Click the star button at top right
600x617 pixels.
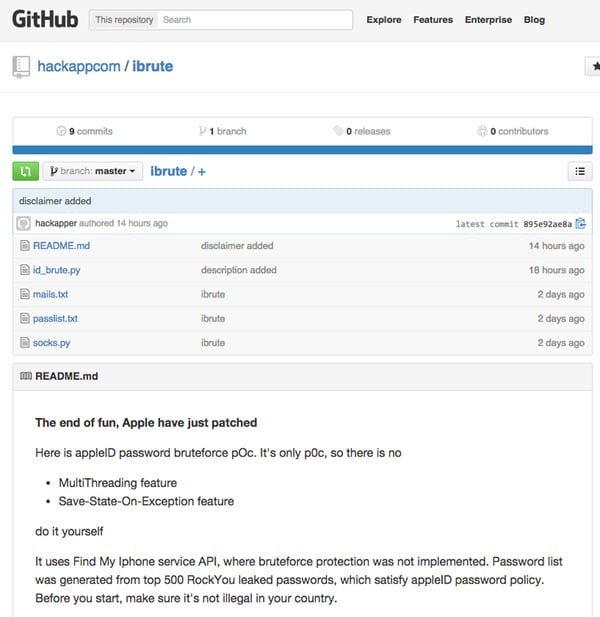pyautogui.click(x=593, y=67)
